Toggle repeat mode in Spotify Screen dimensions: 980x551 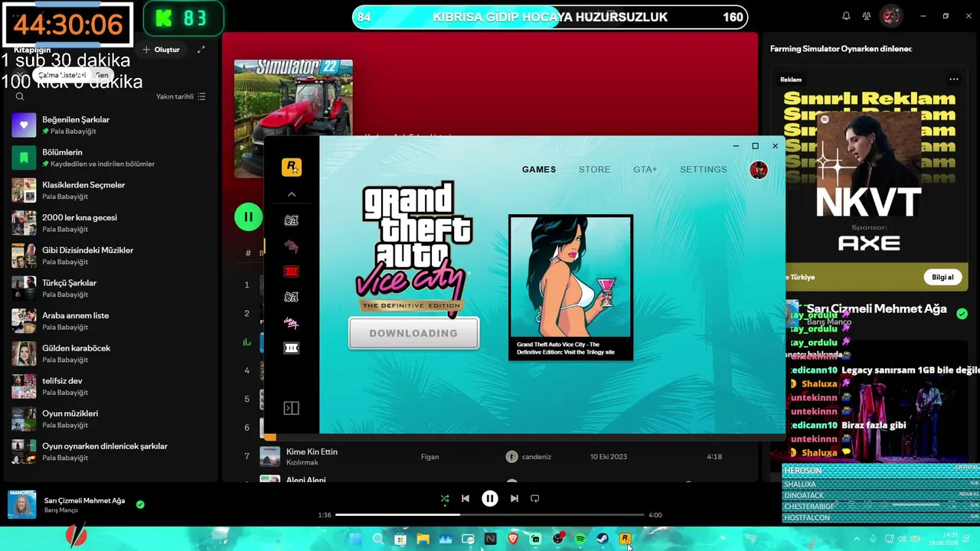tap(535, 498)
